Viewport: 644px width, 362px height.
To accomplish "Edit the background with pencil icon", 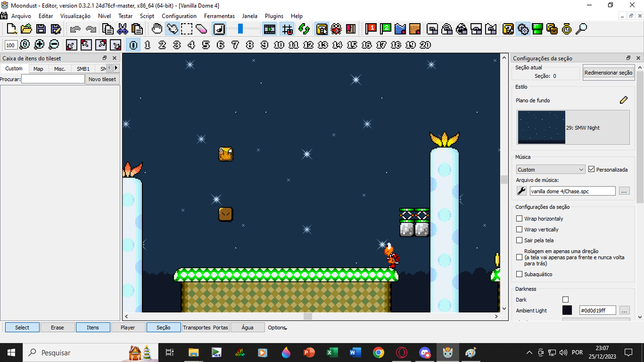I will click(x=624, y=100).
